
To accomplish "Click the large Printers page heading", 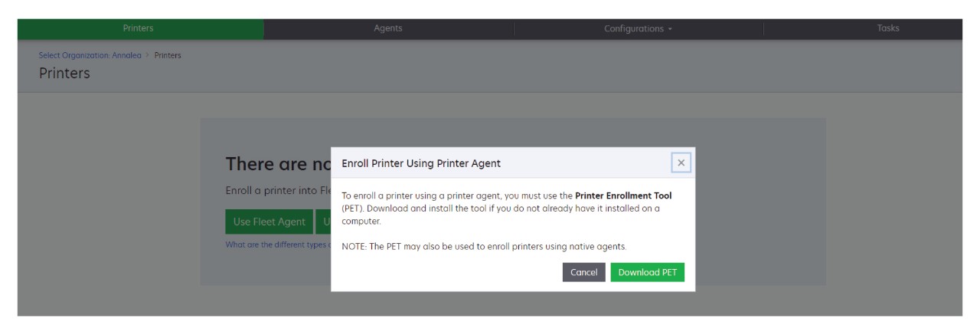I will click(x=64, y=74).
